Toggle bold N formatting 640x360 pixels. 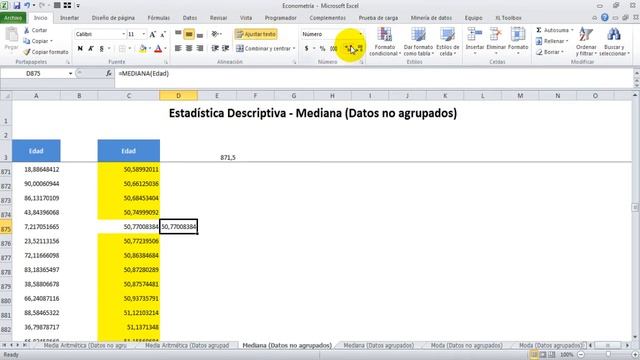pyautogui.click(x=80, y=49)
